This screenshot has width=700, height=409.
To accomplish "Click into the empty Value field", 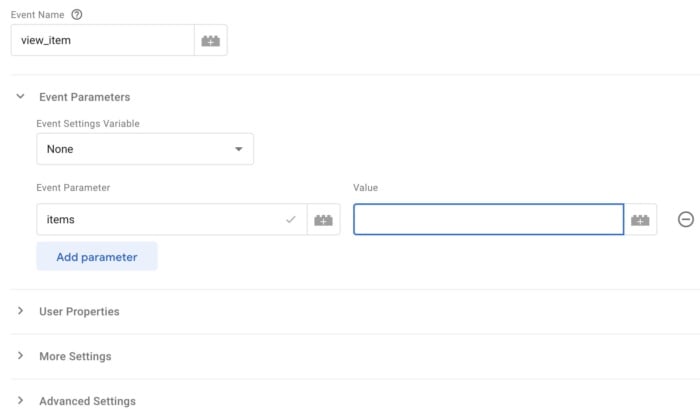I will click(x=488, y=219).
